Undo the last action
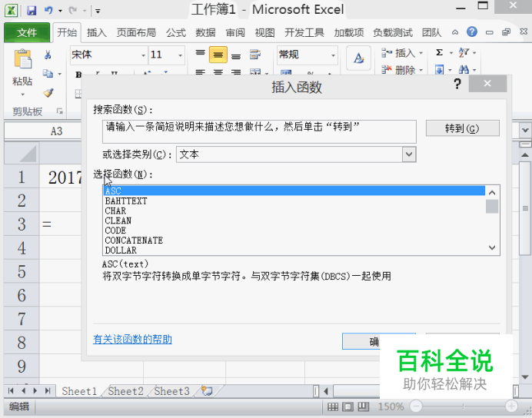The width and height of the screenshot is (532, 418). pyautogui.click(x=48, y=11)
